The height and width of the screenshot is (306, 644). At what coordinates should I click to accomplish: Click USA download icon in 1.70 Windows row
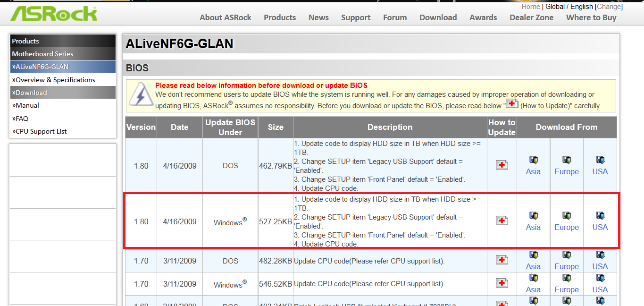pyautogui.click(x=600, y=278)
